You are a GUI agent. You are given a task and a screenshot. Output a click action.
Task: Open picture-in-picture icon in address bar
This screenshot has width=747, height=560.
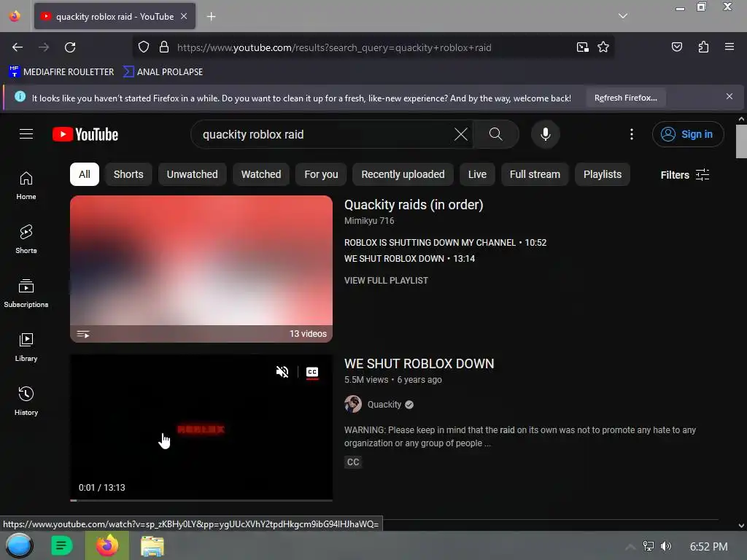click(582, 47)
